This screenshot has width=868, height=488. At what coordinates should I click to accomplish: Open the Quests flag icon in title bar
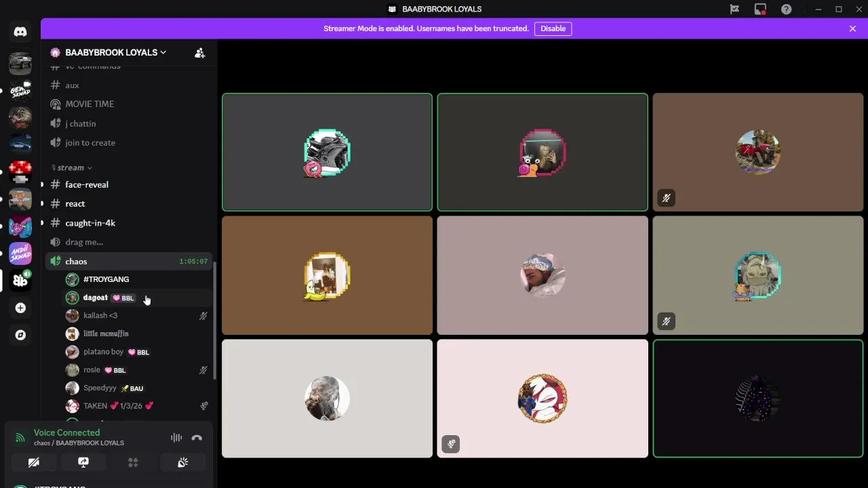coord(734,9)
